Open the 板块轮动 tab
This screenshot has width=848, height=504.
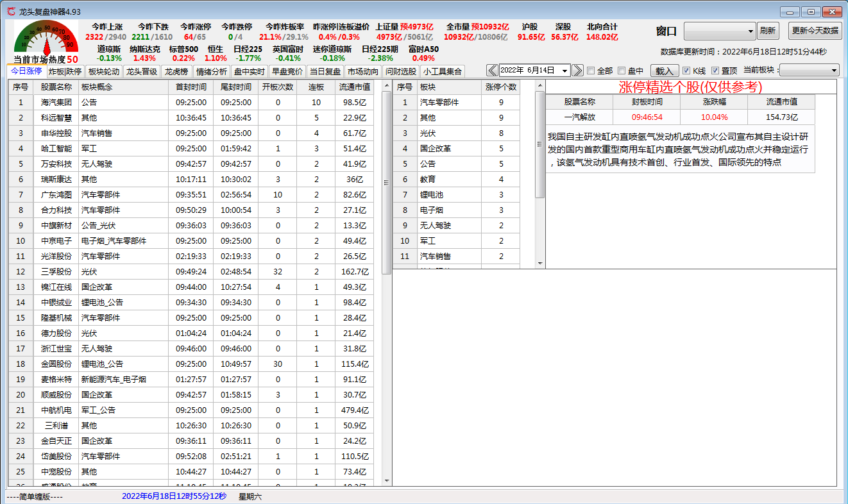pyautogui.click(x=104, y=71)
